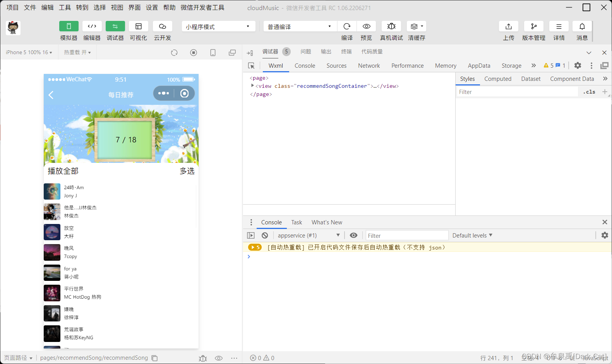Screen dimensions: 612x364
Task: Open the messages bell icon
Action: 582,26
